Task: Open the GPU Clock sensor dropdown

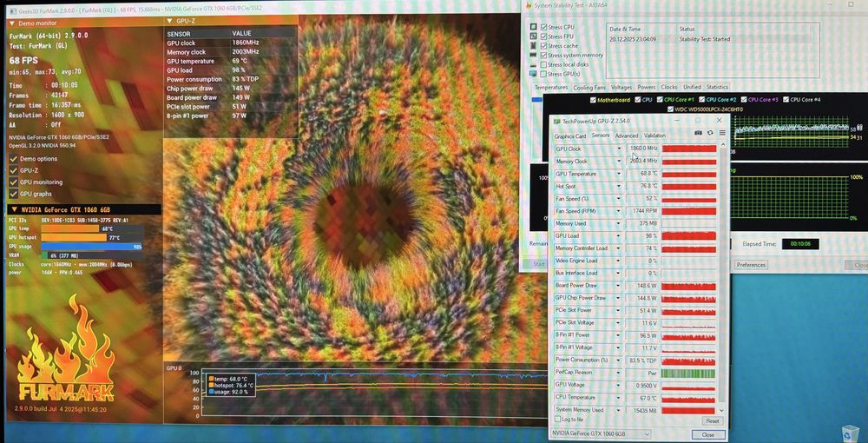Action: (x=620, y=149)
